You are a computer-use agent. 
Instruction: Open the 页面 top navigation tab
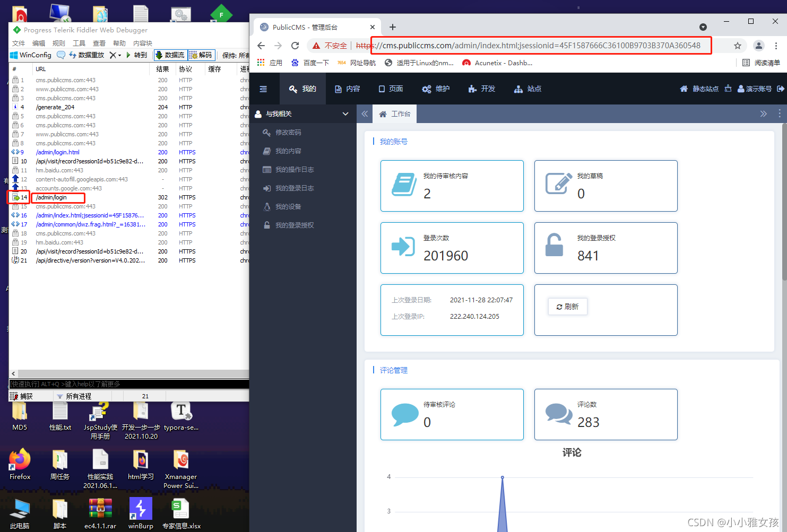tap(391, 89)
